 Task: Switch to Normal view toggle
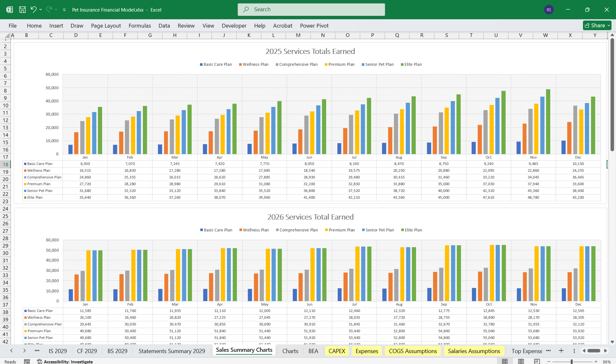coord(505,361)
